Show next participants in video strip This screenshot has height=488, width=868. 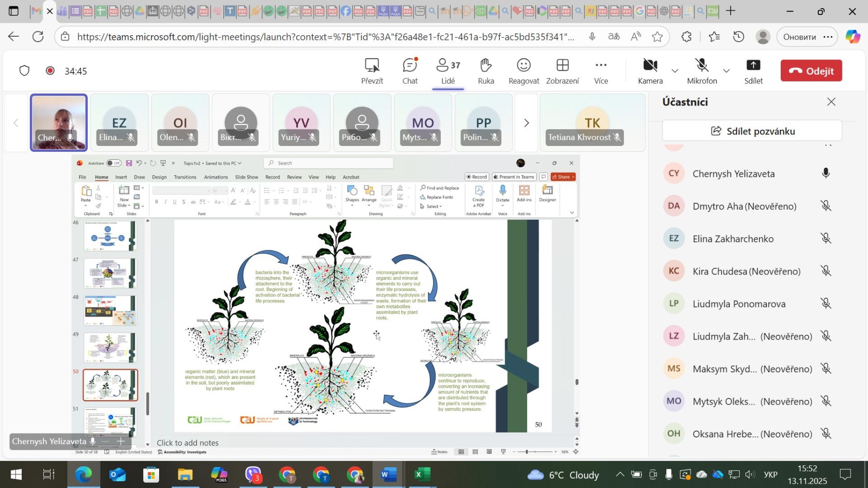(527, 123)
